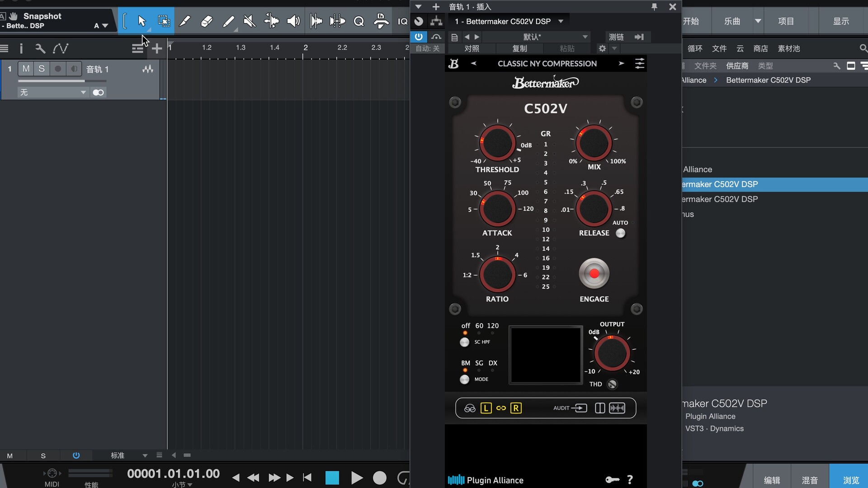
Task: Click 复制 copy button
Action: [x=519, y=48]
